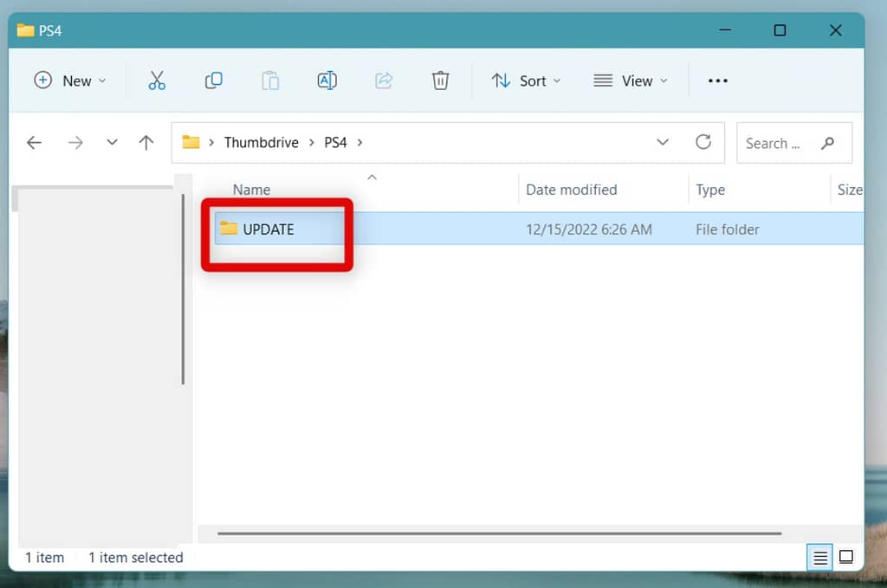Click the date 12/15/2022 6:26 AM cell

click(589, 229)
